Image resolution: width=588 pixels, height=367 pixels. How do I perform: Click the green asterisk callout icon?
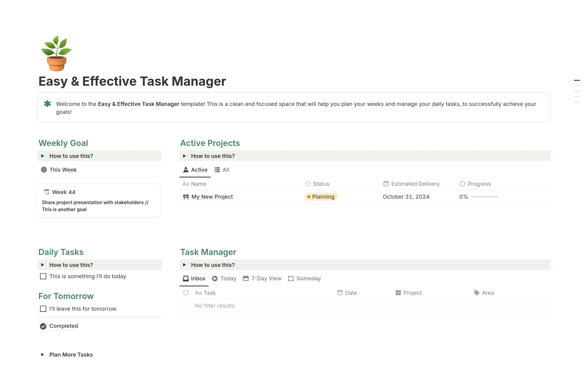coord(47,104)
